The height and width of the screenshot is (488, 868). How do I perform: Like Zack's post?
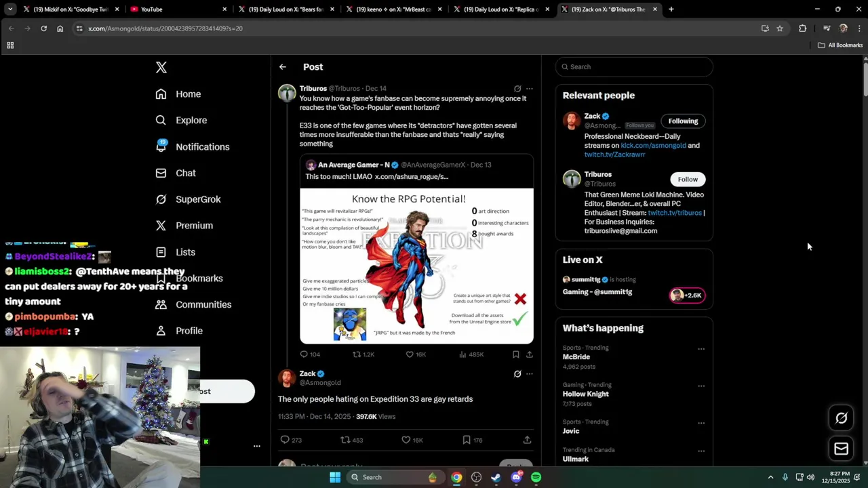412,440
